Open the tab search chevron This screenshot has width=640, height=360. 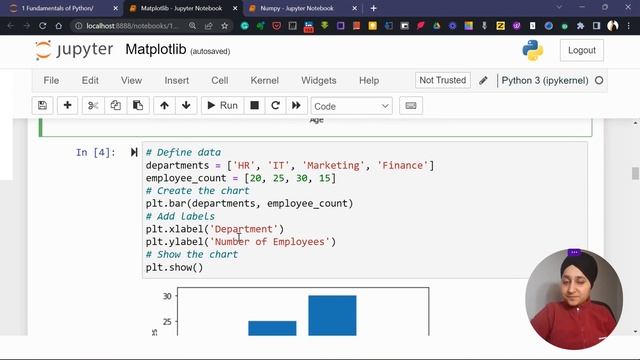pyautogui.click(x=559, y=7)
